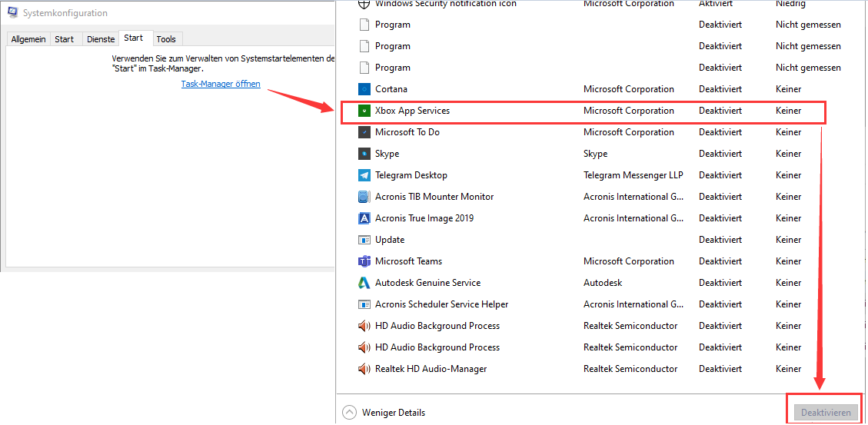Click the Microsoft To Do icon
This screenshot has height=425, width=868.
364,132
